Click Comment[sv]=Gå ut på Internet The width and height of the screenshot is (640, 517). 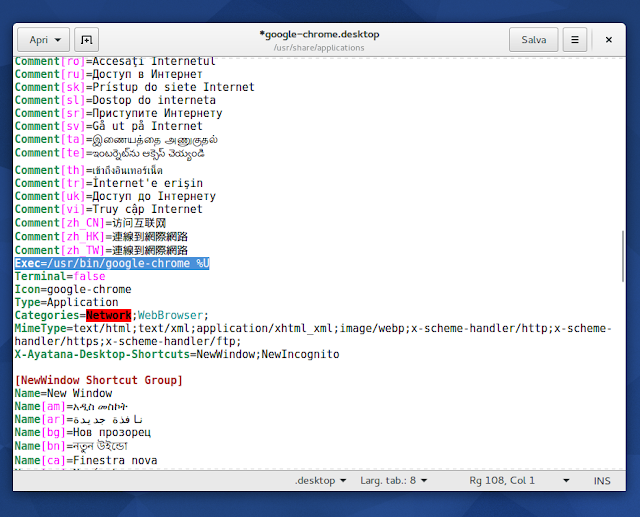tap(109, 126)
